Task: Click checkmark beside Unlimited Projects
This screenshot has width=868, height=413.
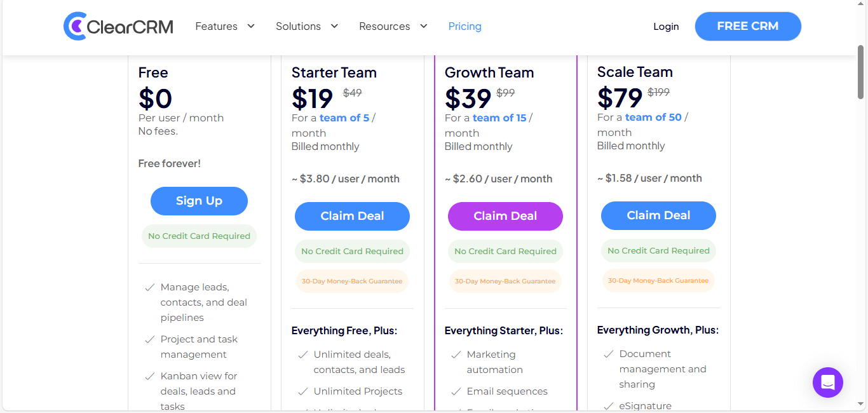Action: [x=302, y=391]
